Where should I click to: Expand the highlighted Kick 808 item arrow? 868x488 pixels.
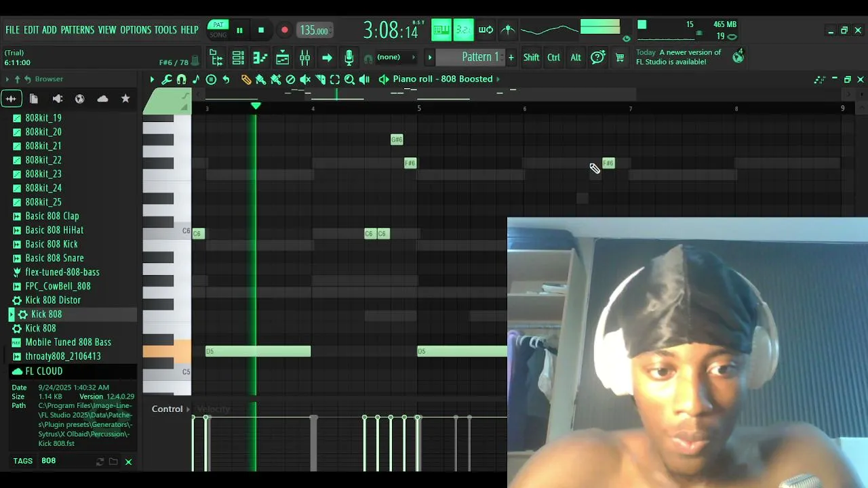12,314
